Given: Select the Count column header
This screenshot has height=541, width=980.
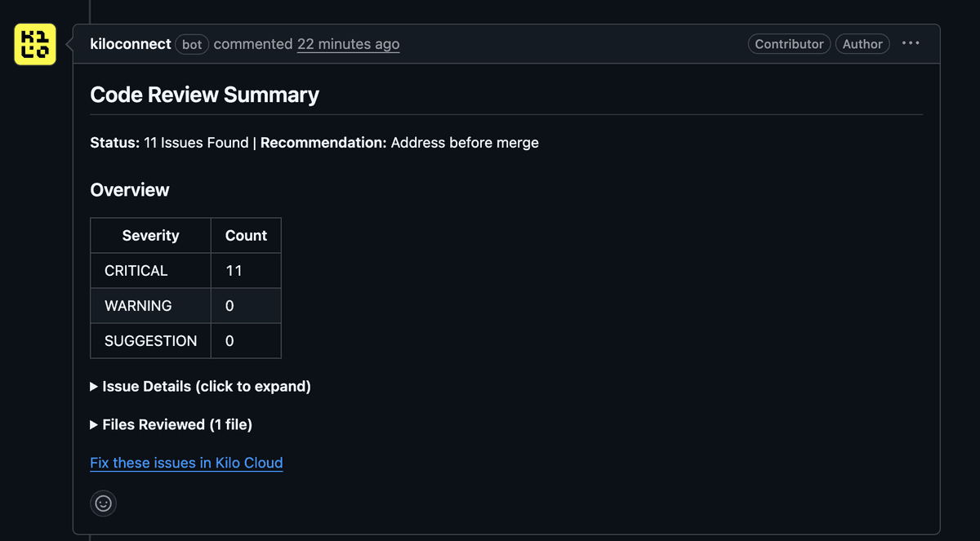Looking at the screenshot, I should coord(246,235).
